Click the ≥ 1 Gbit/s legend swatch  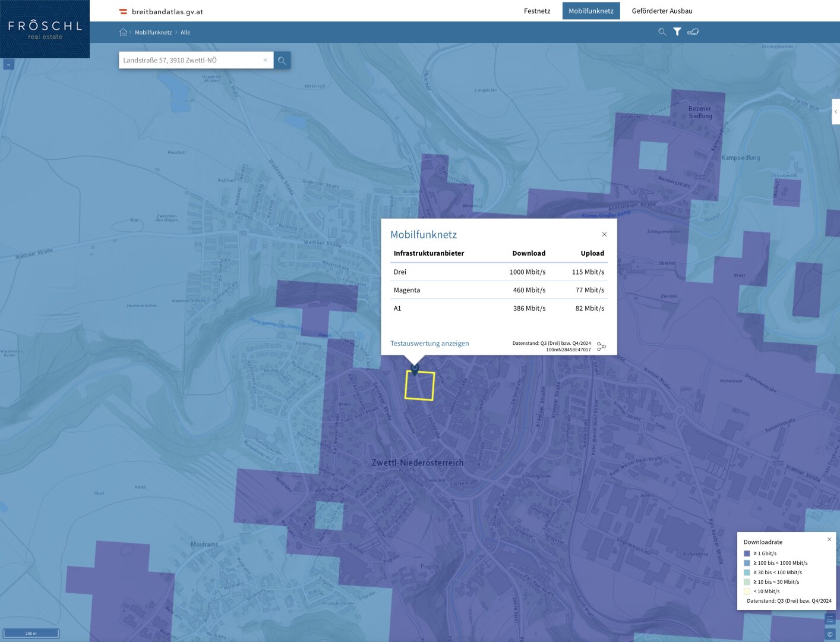(x=747, y=553)
